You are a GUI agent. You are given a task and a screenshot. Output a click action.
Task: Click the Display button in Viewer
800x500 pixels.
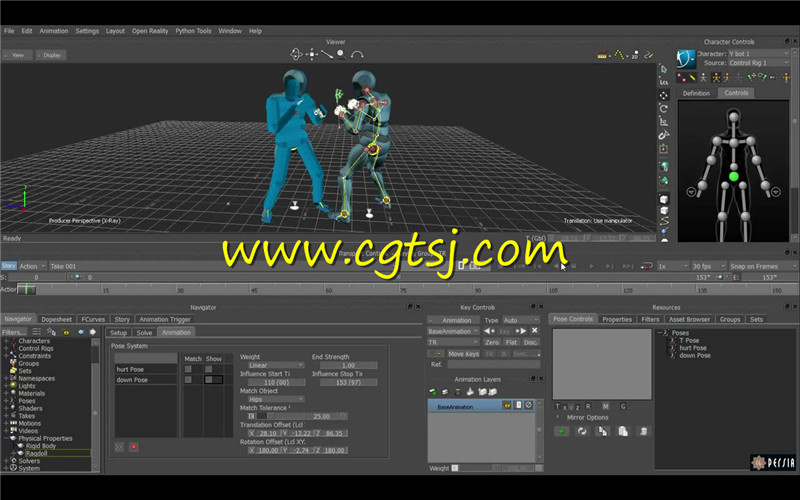pyautogui.click(x=51, y=55)
